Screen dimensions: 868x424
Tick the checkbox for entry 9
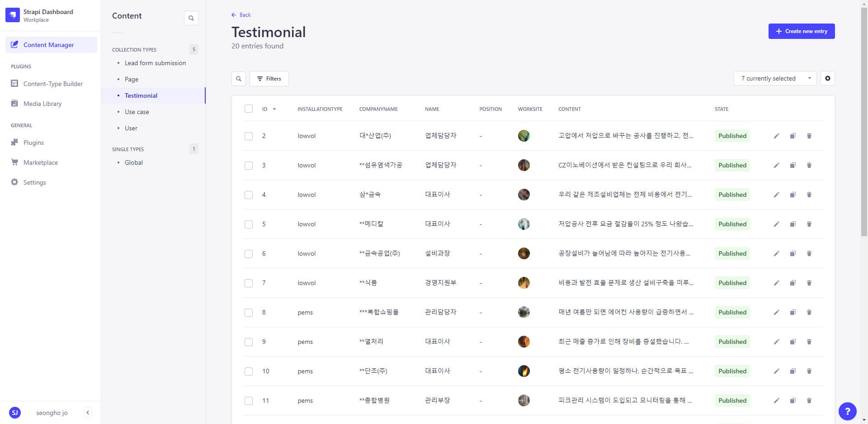(x=249, y=342)
